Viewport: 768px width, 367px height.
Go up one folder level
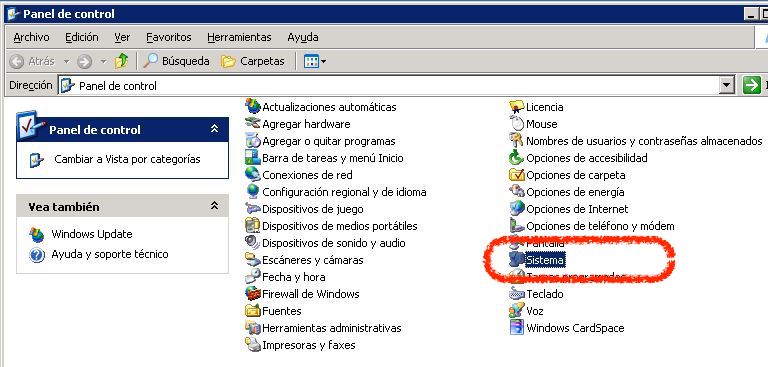(x=121, y=61)
